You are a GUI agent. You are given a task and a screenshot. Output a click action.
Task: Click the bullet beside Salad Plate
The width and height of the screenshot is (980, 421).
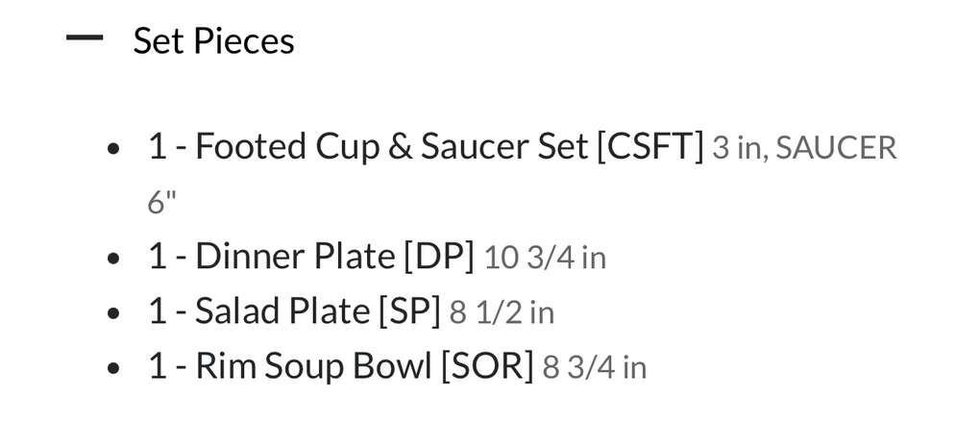point(114,314)
